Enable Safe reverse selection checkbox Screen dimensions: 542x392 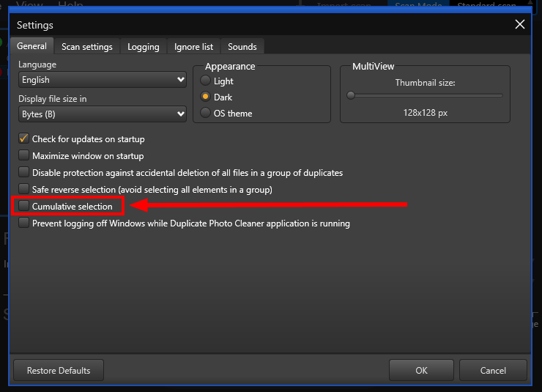click(24, 190)
